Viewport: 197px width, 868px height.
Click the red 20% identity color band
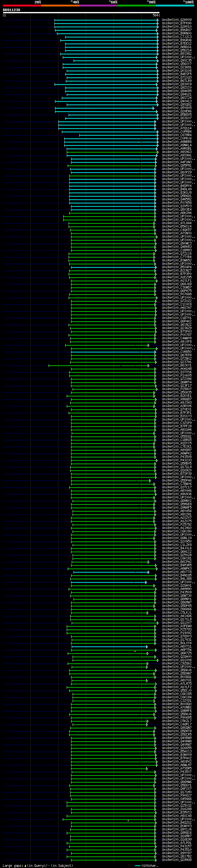[22, 6]
